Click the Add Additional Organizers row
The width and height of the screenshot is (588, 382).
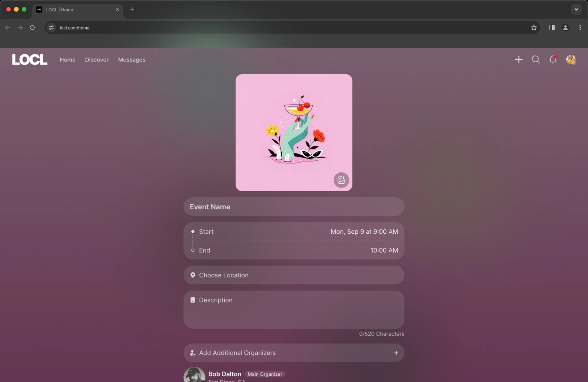coord(294,353)
